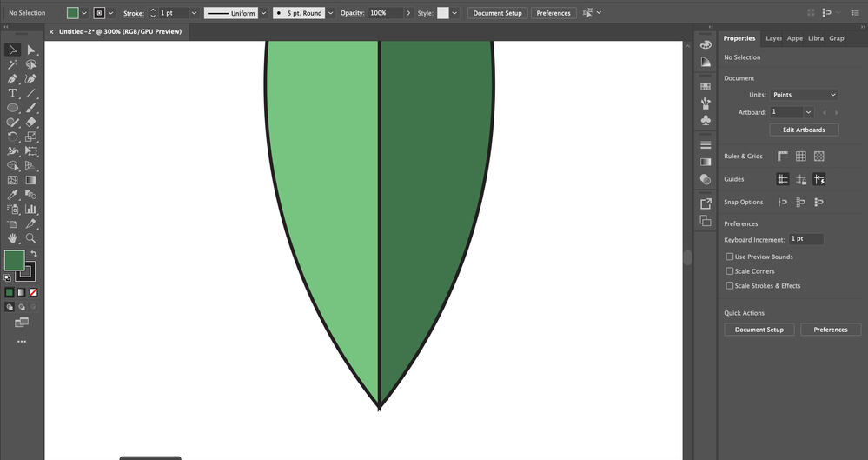Viewport: 868px width, 460px height.
Task: Open fill color dropdown in control bar
Action: [84, 13]
